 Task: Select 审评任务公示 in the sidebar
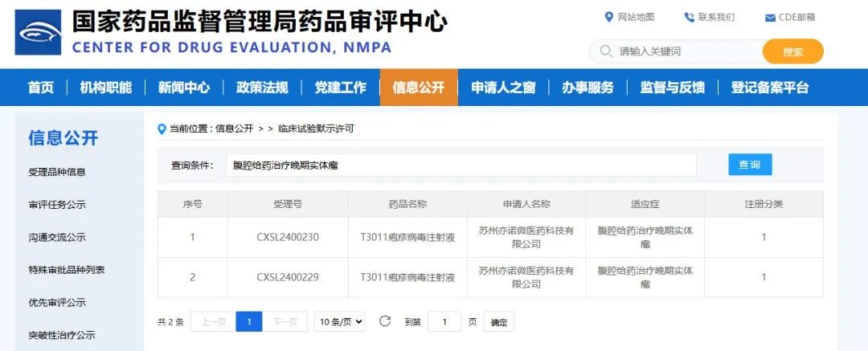(x=57, y=205)
